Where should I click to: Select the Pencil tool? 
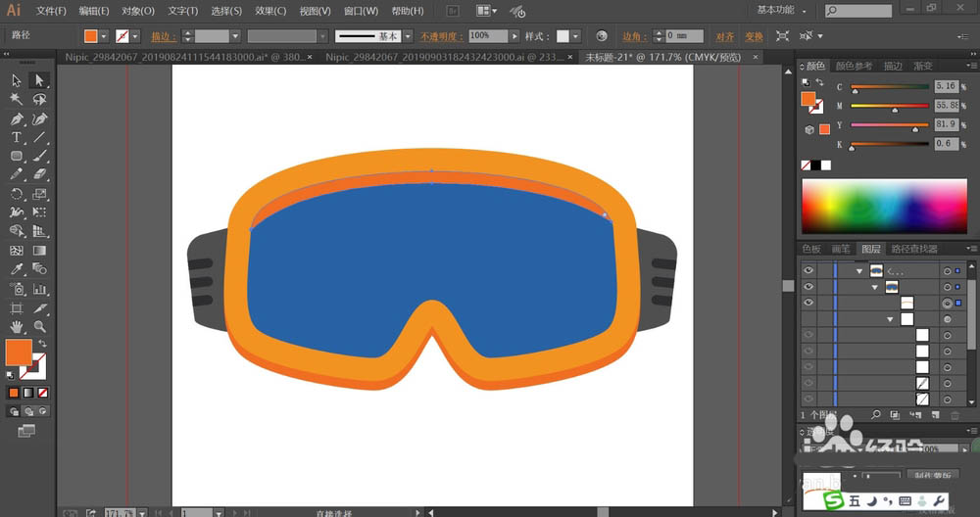point(17,175)
